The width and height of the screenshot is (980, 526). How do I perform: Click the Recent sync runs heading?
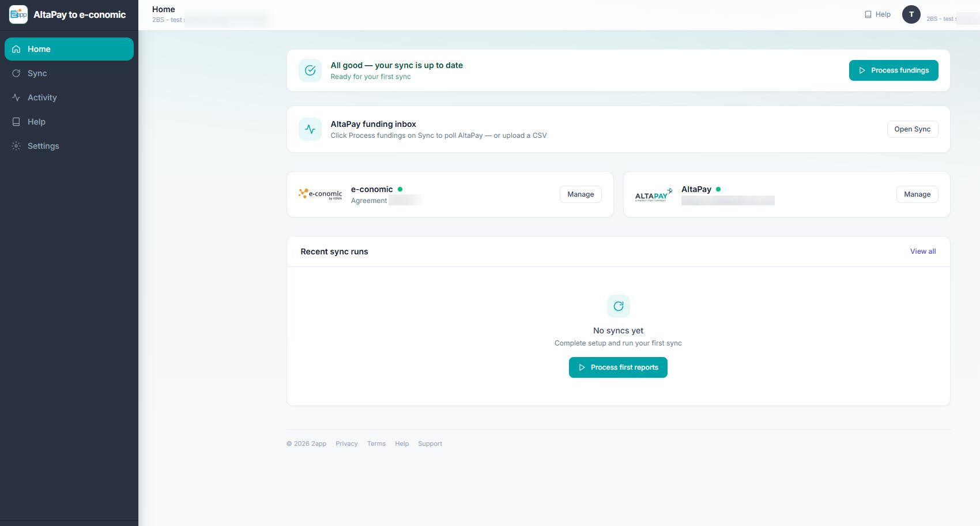pyautogui.click(x=334, y=251)
